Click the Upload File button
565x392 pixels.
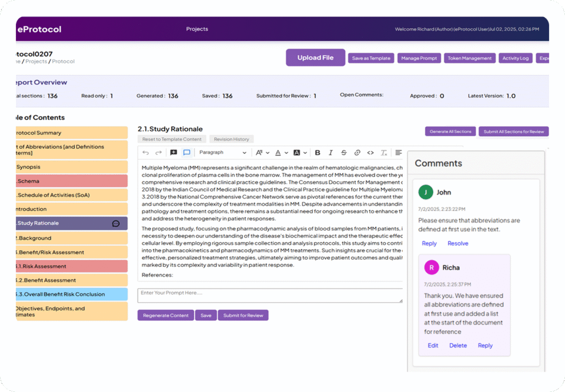click(x=315, y=58)
